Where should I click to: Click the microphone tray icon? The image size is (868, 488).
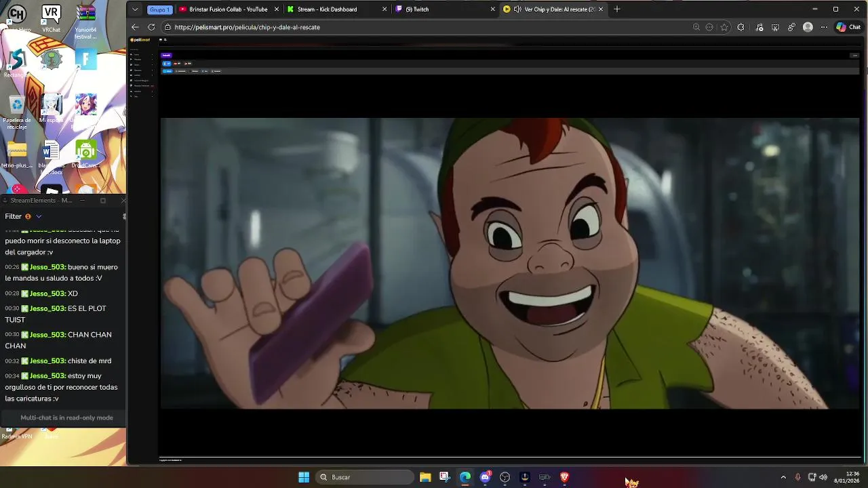click(x=797, y=477)
